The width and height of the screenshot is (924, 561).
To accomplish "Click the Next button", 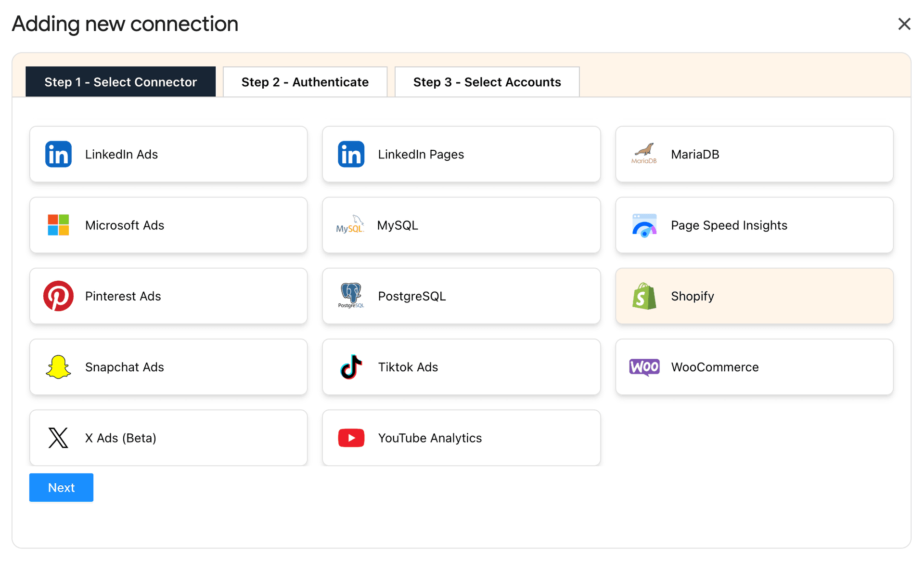I will pos(61,487).
